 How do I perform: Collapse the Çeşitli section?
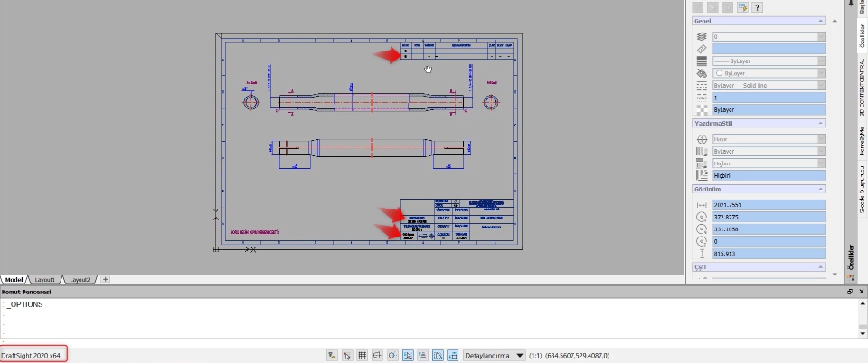820,267
